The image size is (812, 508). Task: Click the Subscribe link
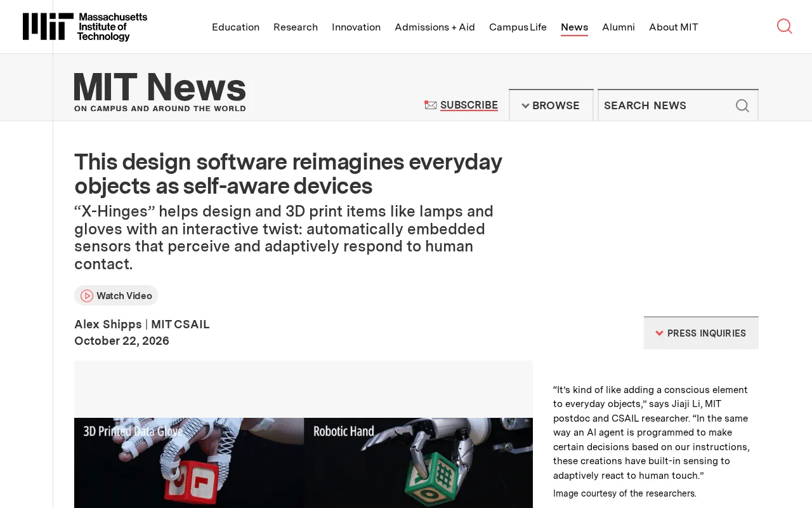(469, 105)
